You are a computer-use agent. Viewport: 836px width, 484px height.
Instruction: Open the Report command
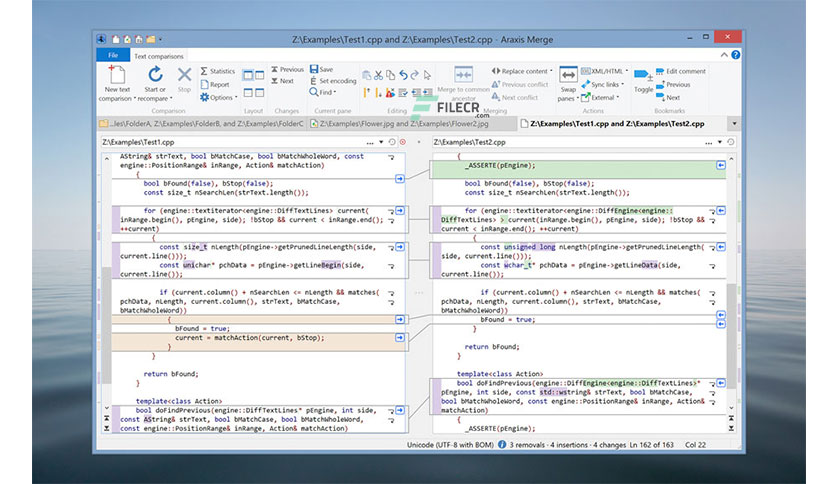[x=215, y=84]
